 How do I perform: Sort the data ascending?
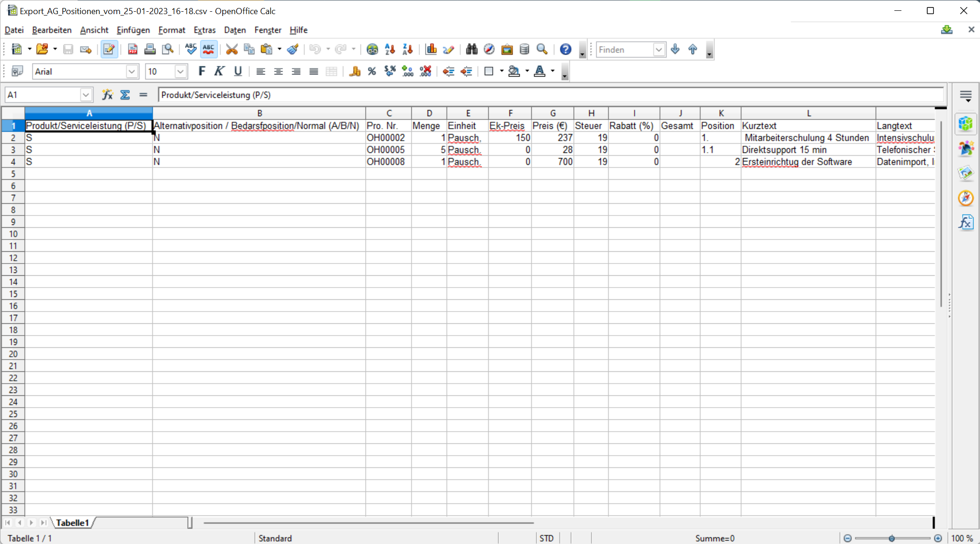click(x=390, y=49)
